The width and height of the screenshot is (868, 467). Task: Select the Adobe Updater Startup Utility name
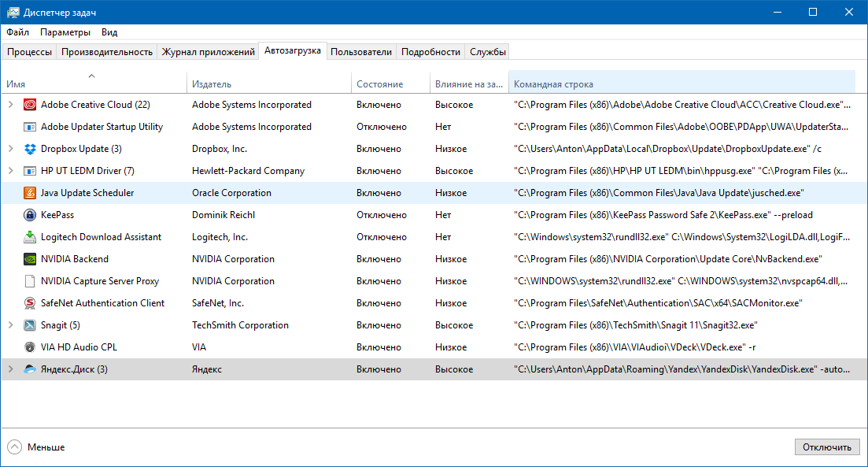(x=102, y=127)
